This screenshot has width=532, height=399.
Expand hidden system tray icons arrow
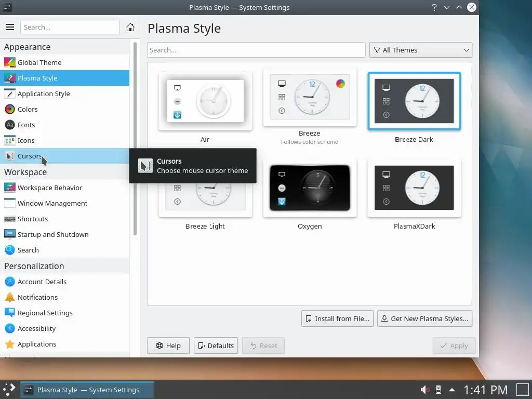tap(452, 390)
